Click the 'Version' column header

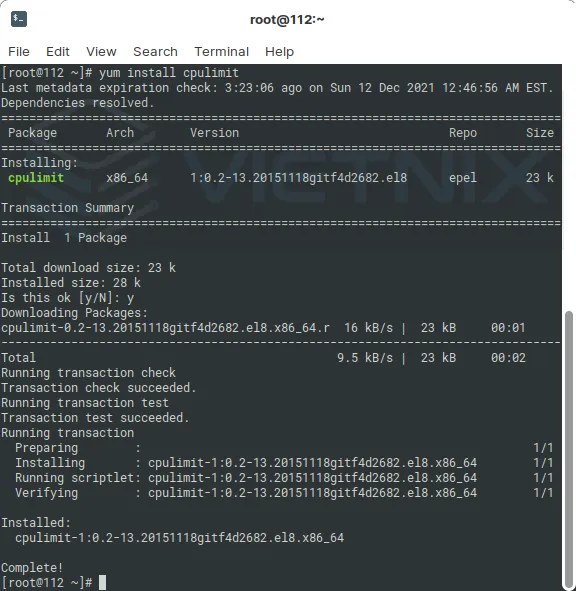(x=214, y=133)
